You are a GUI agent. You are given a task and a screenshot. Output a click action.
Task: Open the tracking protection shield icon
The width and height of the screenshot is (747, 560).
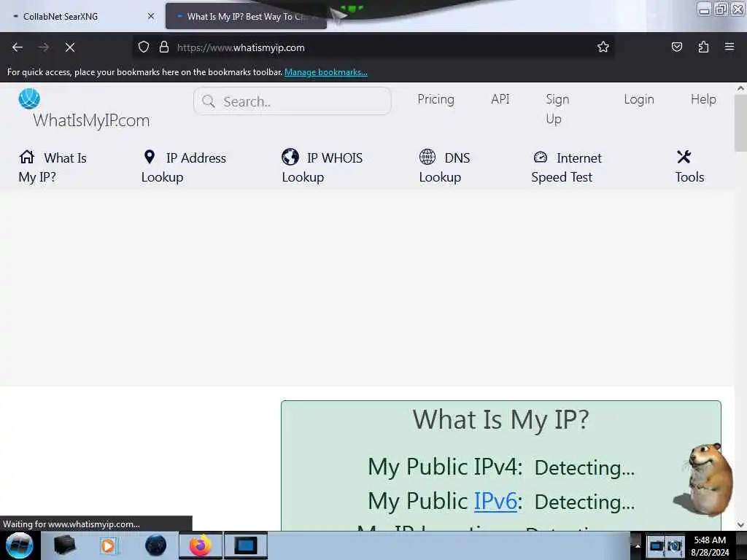coord(144,47)
